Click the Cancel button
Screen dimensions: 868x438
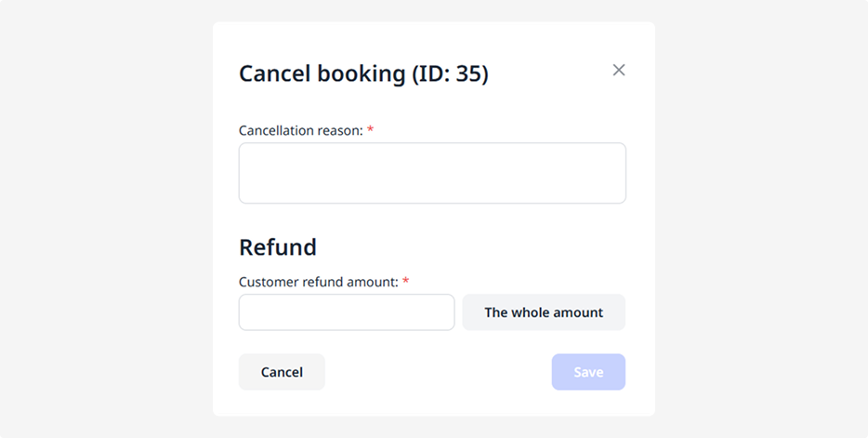click(x=282, y=372)
